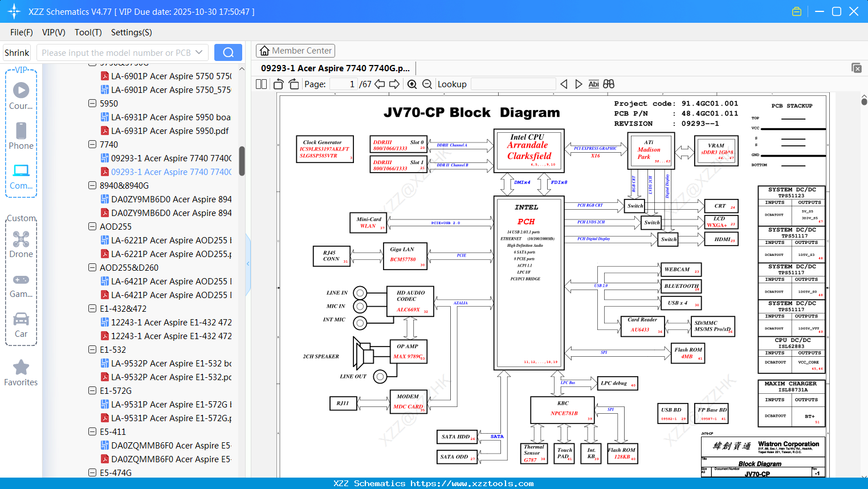
Task: Zoom in on the schematic
Action: [412, 84]
